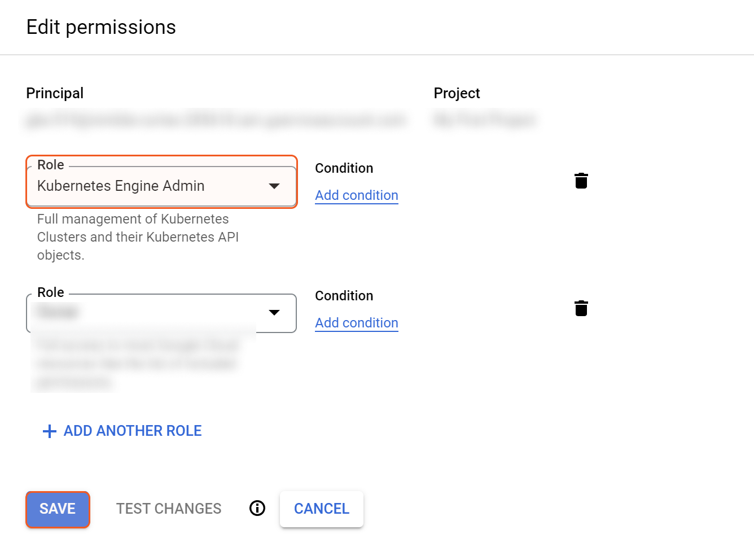Cancel editing permissions
754x560 pixels.
[321, 509]
